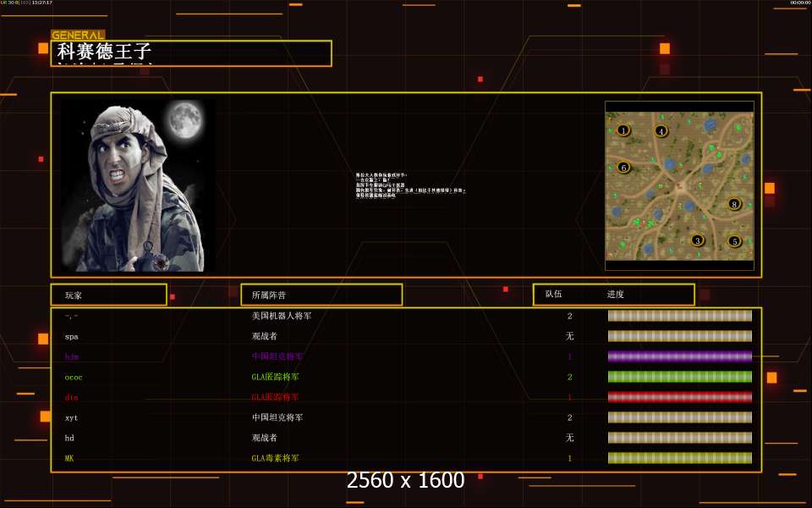Viewport: 812px width, 508px height.
Task: Click 中国坦克将军 in the xyt row
Action: [277, 417]
